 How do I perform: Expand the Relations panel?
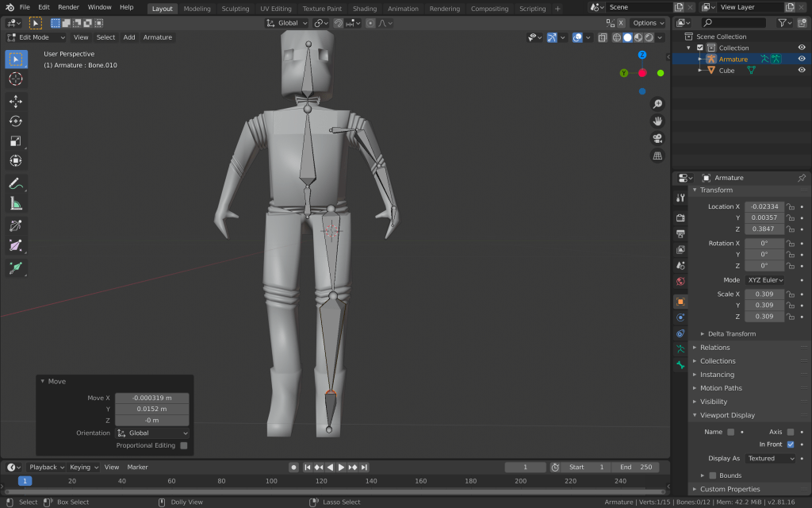click(x=714, y=348)
